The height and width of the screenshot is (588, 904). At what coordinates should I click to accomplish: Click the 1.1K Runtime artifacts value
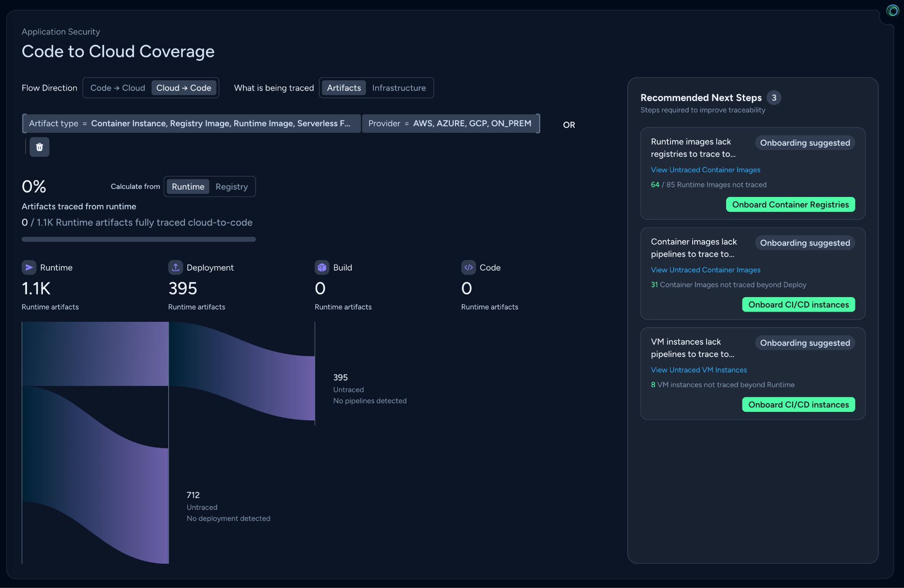(x=36, y=289)
